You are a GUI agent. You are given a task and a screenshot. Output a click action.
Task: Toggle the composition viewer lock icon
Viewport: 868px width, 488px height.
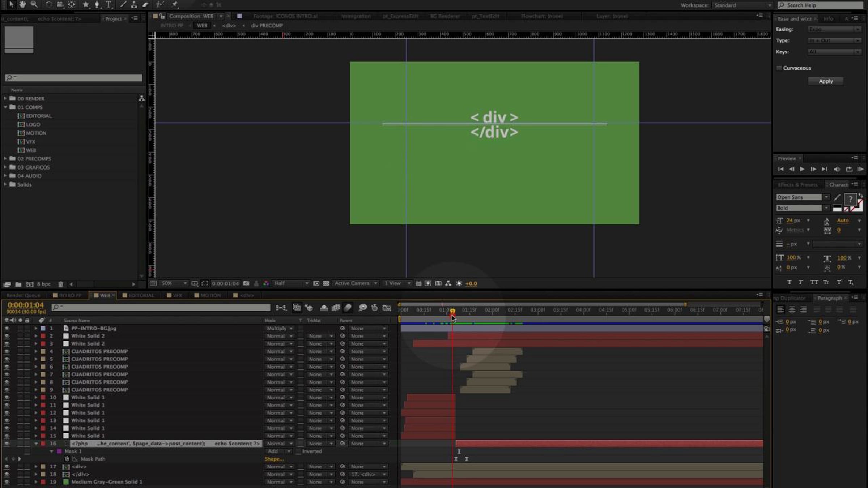162,16
